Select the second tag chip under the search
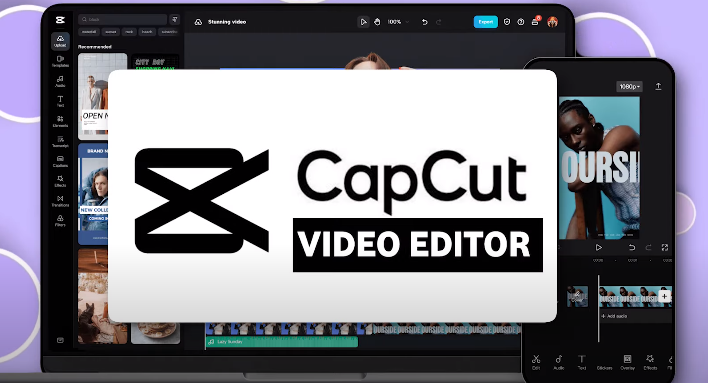The image size is (708, 383). coord(111,32)
